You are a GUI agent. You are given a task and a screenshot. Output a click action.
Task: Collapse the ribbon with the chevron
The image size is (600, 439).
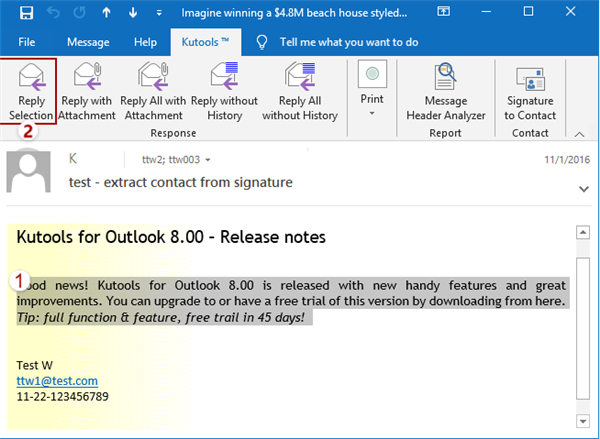point(578,133)
